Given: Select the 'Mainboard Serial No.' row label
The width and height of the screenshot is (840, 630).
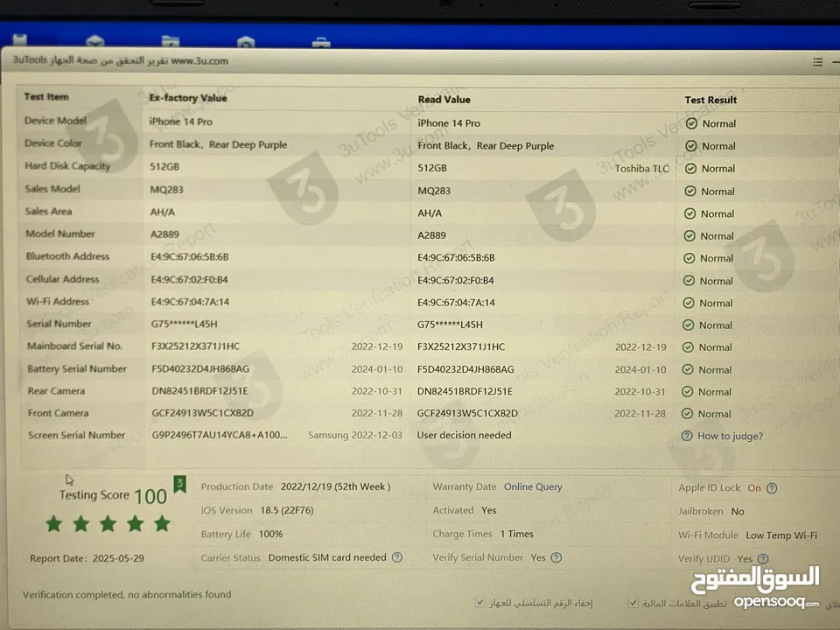Looking at the screenshot, I should [x=75, y=346].
